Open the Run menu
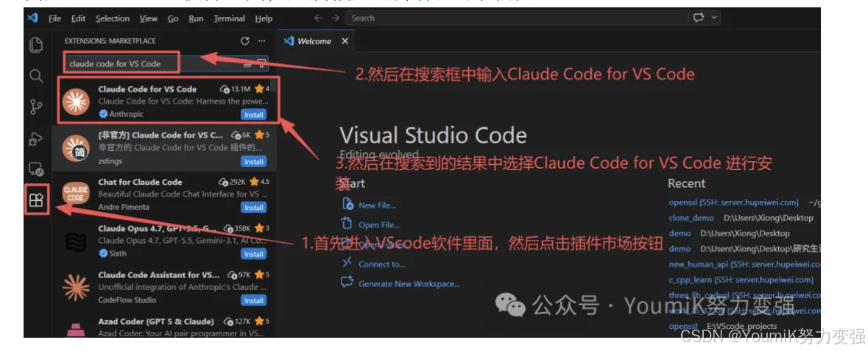Image resolution: width=868 pixels, height=351 pixels. pyautogui.click(x=196, y=18)
